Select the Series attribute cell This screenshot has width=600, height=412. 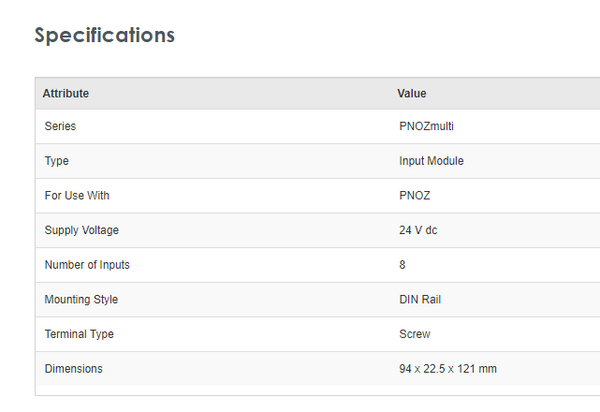[60, 126]
